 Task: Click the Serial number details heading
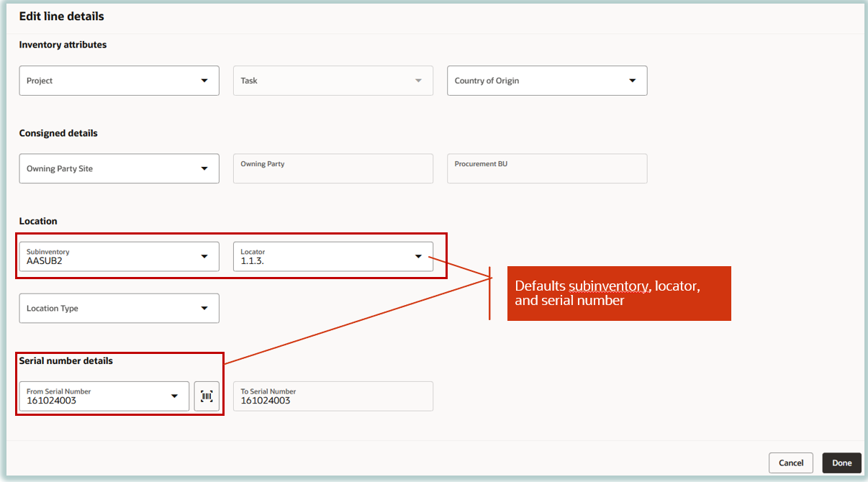coord(66,360)
